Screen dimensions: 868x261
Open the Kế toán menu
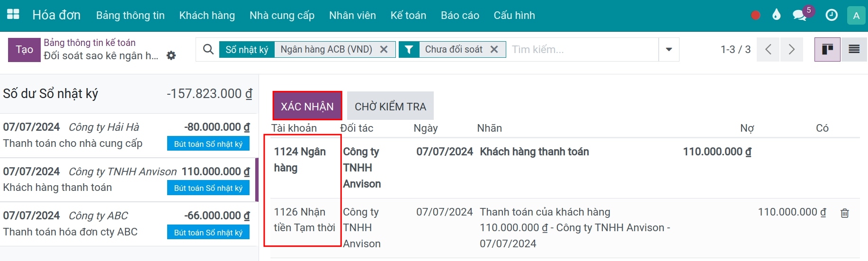click(x=408, y=15)
